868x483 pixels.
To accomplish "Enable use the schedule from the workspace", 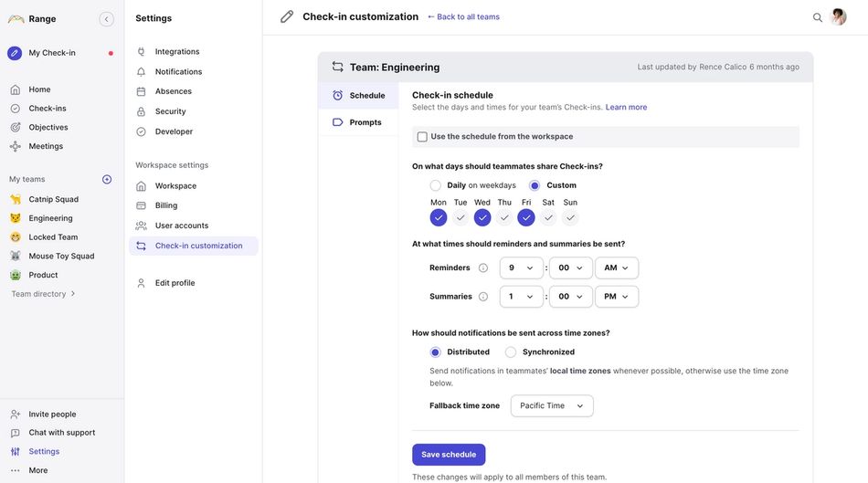I will coord(422,137).
